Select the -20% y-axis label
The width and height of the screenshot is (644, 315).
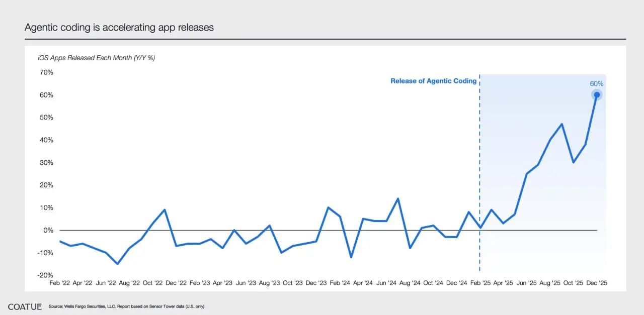point(44,275)
